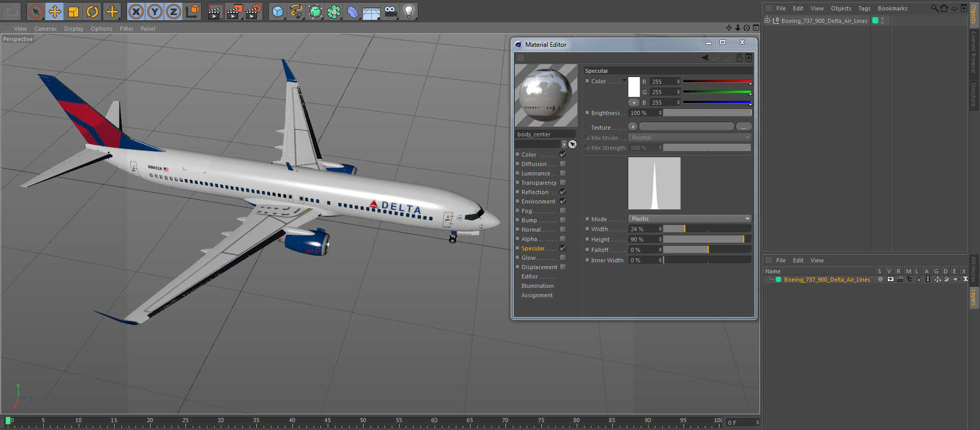Open viewport View menu
Image resolution: width=980 pixels, height=430 pixels.
20,29
